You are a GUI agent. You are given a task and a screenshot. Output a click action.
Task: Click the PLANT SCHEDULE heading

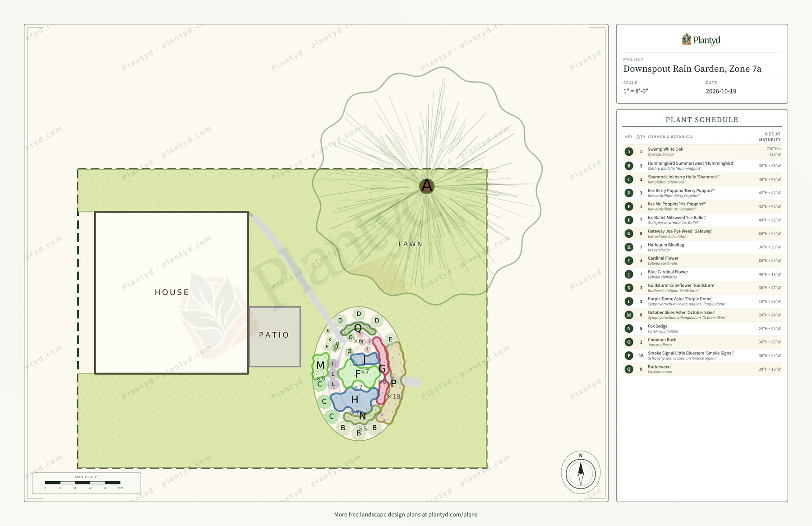pos(702,120)
